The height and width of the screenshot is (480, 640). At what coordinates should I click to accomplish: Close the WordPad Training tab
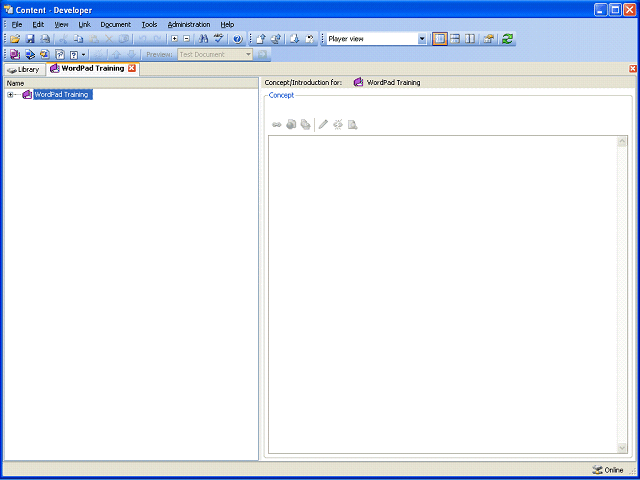pyautogui.click(x=131, y=69)
